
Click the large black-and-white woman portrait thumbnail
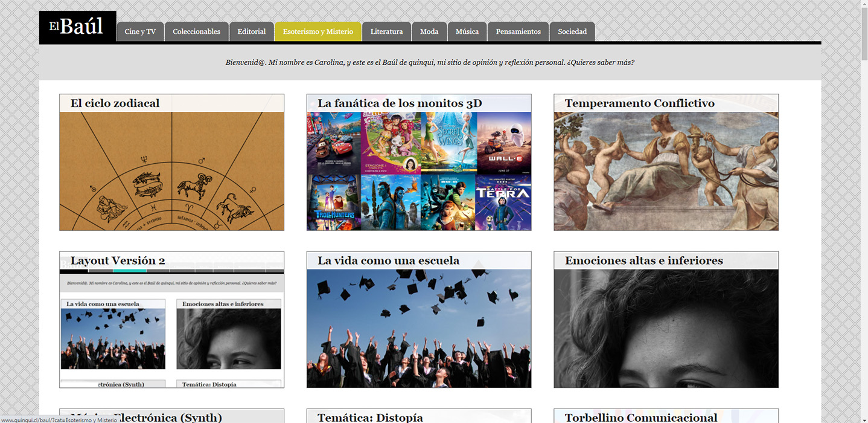(666, 328)
